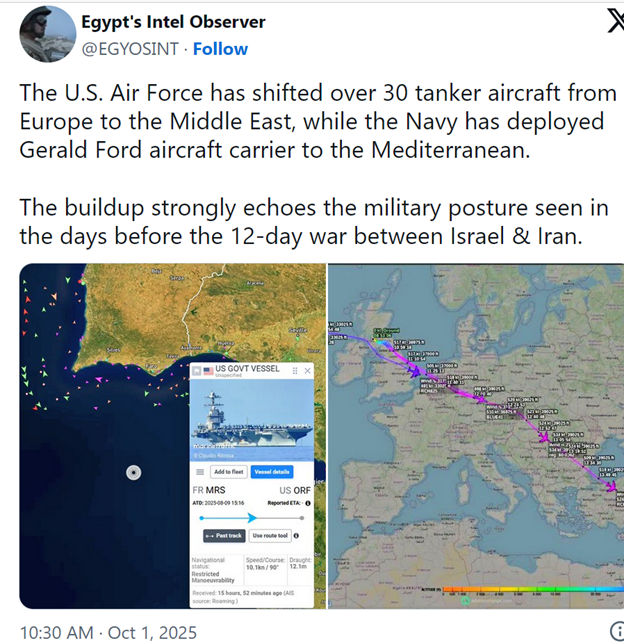The width and height of the screenshot is (624, 643).
Task: Click the grid drag handle in vessel popup
Action: [295, 371]
